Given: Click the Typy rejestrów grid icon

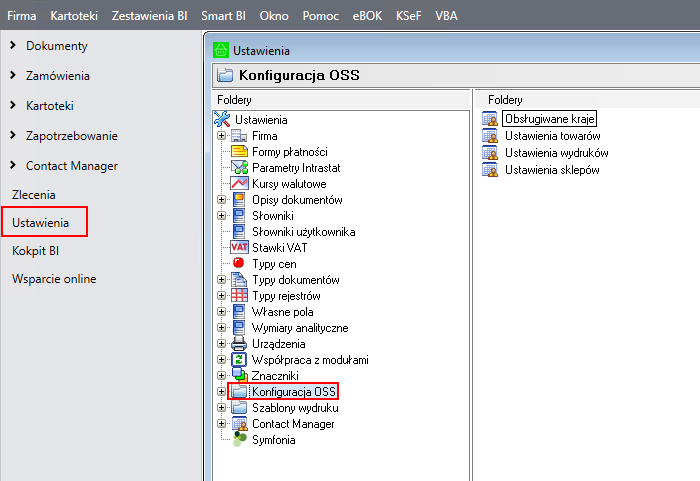Looking at the screenshot, I should 239,296.
